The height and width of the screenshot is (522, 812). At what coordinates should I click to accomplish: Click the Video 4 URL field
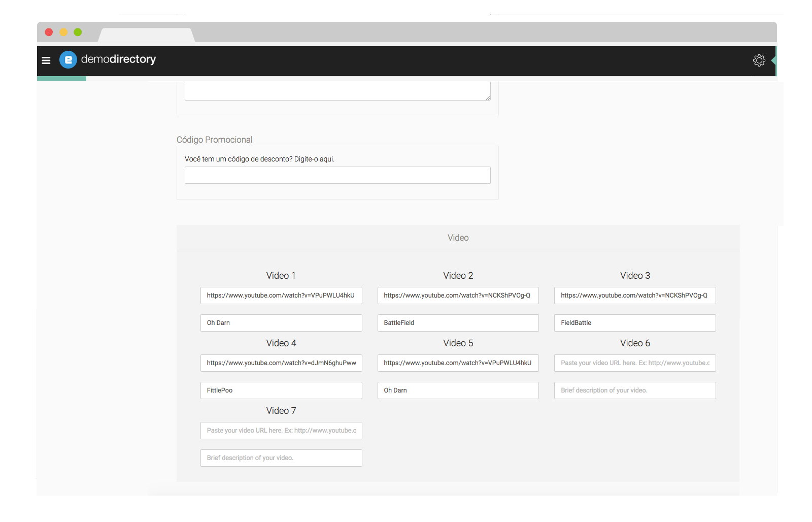click(281, 363)
